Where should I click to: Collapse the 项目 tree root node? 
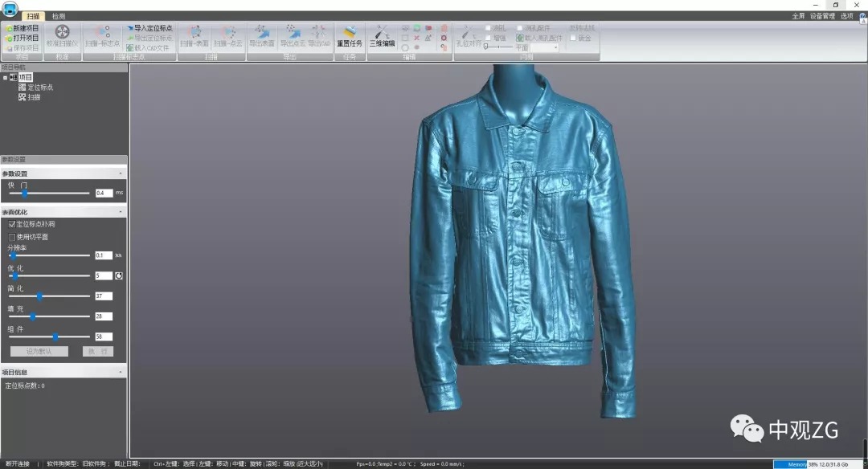click(x=5, y=78)
